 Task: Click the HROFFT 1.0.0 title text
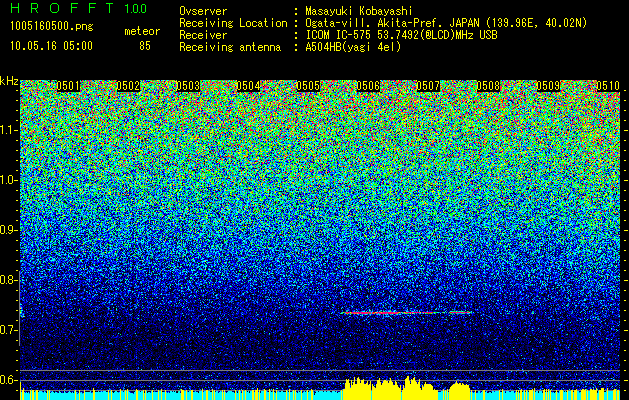point(79,8)
